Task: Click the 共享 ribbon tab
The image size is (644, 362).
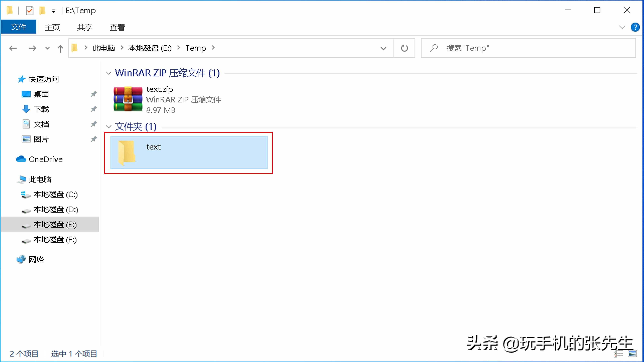Action: tap(85, 27)
